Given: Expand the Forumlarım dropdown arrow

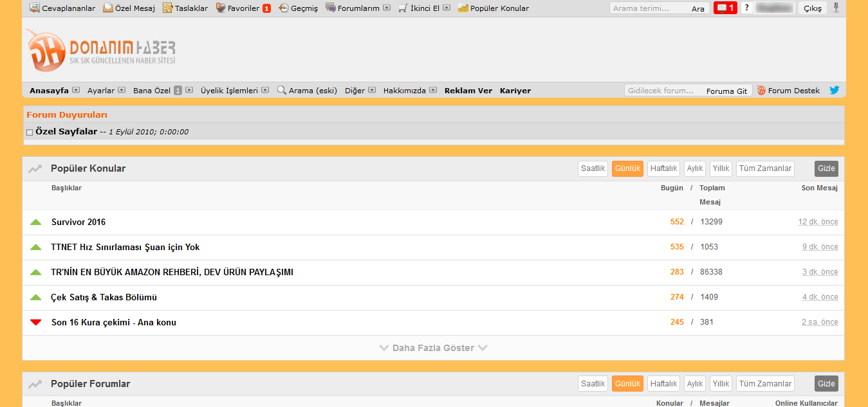Looking at the screenshot, I should coord(386,8).
